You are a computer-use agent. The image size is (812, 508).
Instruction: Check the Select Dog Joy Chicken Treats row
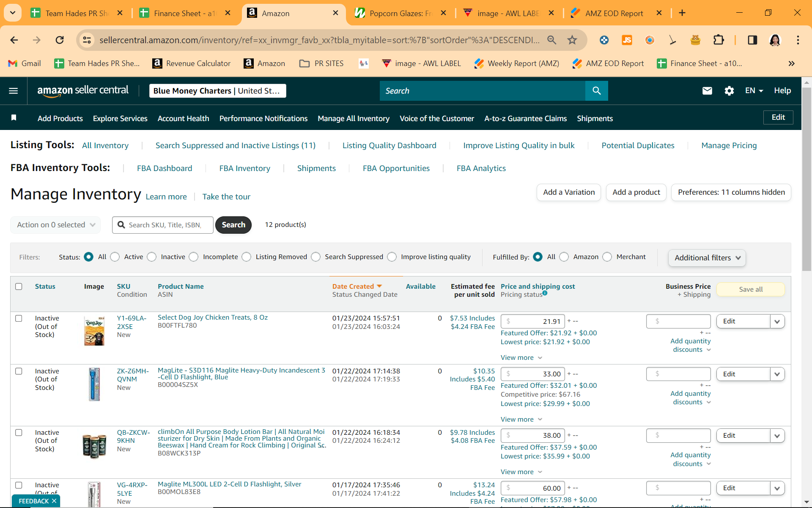[x=19, y=318]
